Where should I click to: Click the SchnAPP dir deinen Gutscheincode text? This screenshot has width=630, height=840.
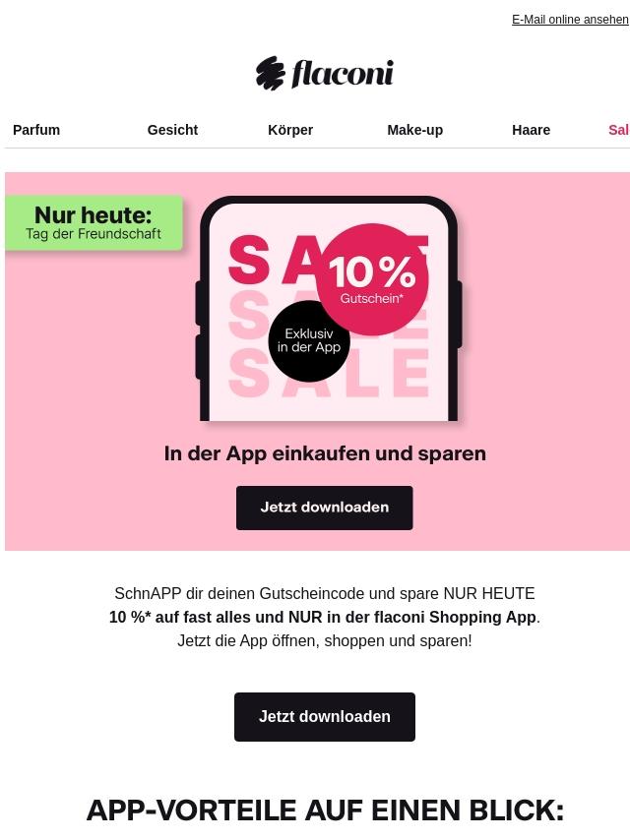(325, 593)
